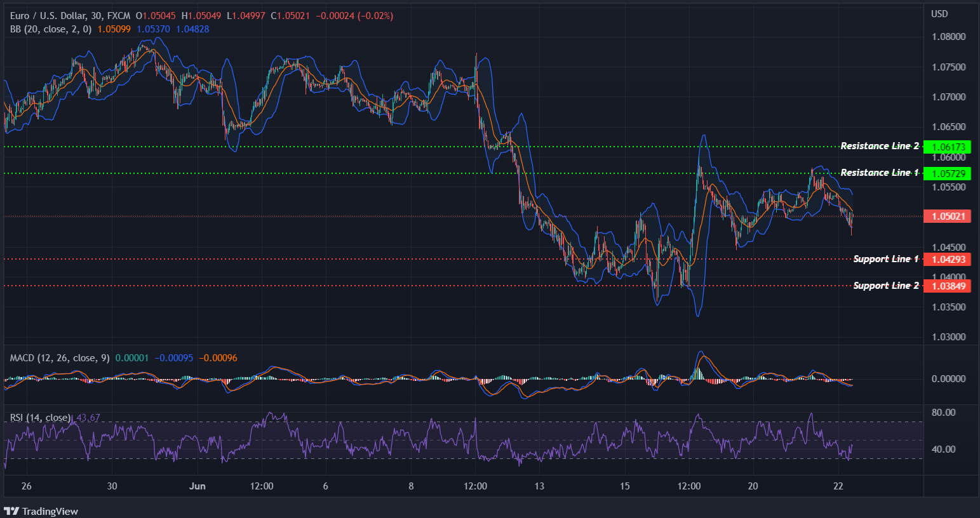Open the symbol name Euro / U.S. Dollar
The width and height of the screenshot is (980, 518).
pos(43,15)
